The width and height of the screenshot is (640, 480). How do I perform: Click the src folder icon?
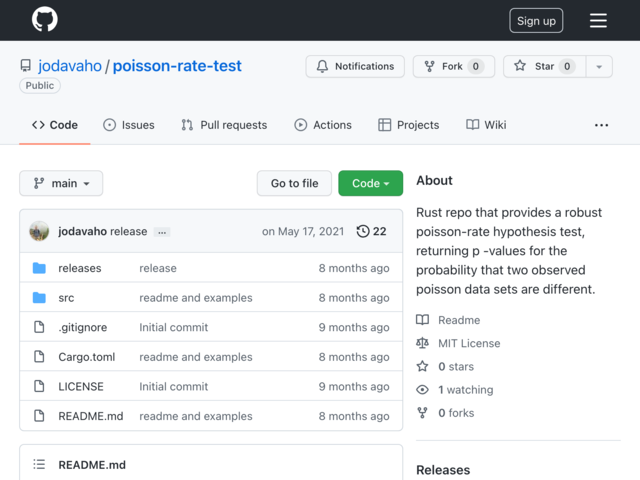pos(39,298)
